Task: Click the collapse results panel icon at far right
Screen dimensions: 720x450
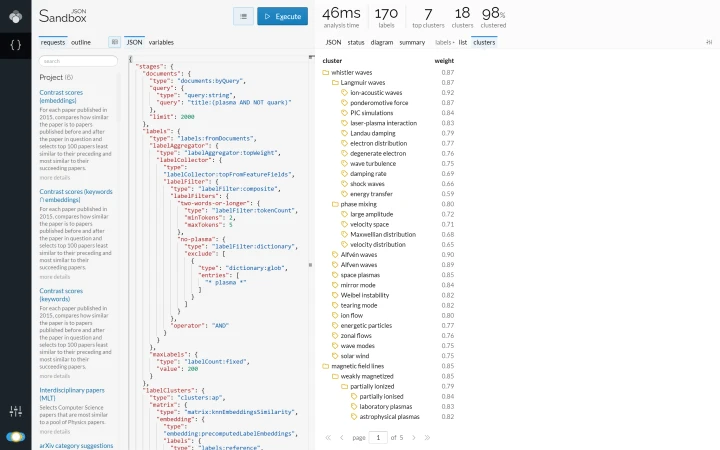Action: (709, 42)
